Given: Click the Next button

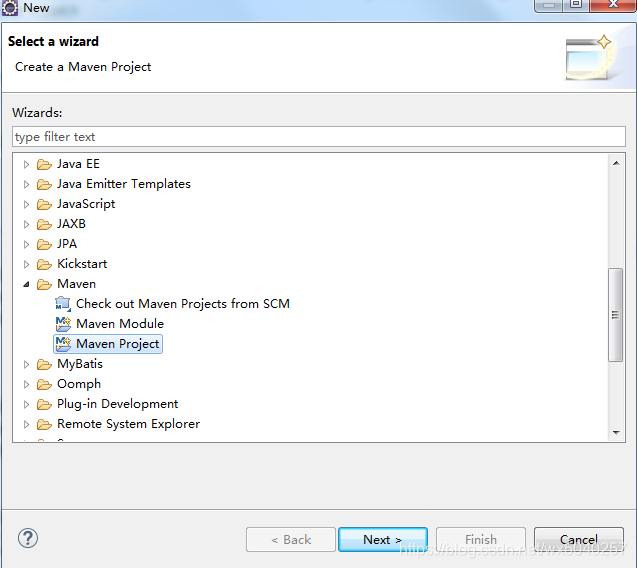Looking at the screenshot, I should pos(383,540).
